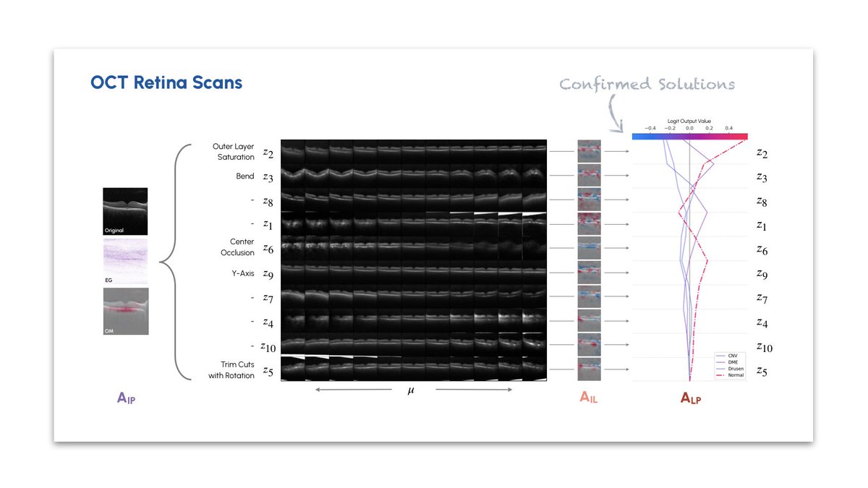Screen dimensions: 868x488
Task: Click the z10 label beside the logit plot
Action: [x=765, y=347]
